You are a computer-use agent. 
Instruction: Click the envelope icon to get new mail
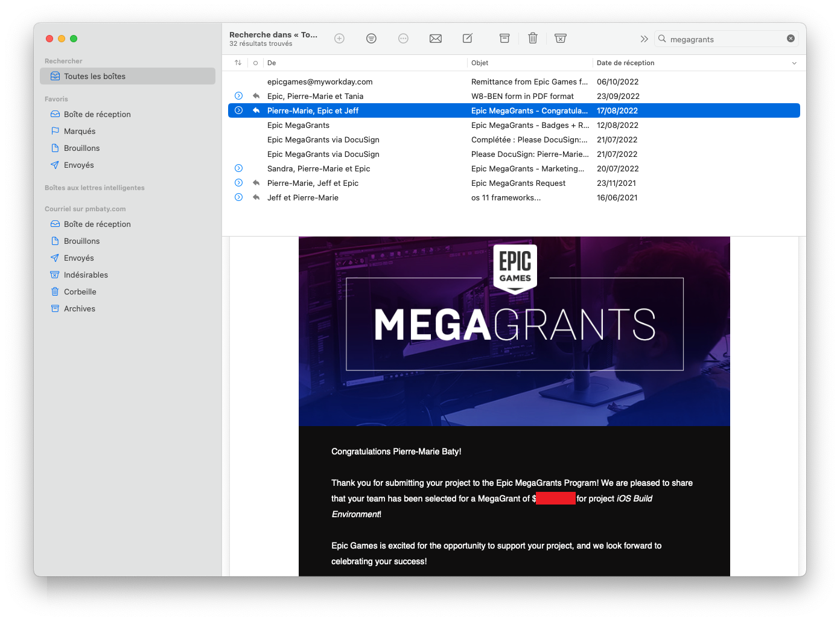click(435, 39)
